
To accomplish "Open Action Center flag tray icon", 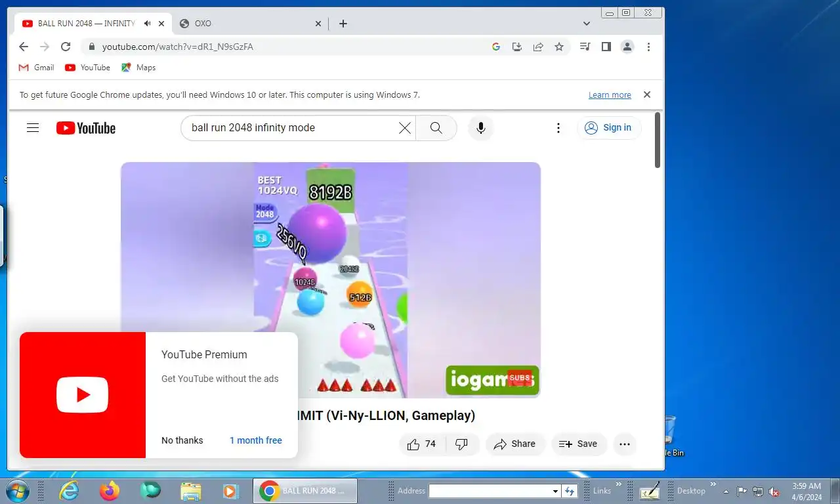I will (x=742, y=492).
